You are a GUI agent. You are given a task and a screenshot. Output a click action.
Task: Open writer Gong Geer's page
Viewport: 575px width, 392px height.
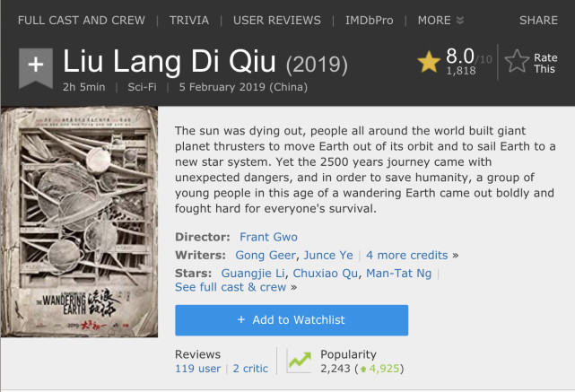[x=266, y=256]
